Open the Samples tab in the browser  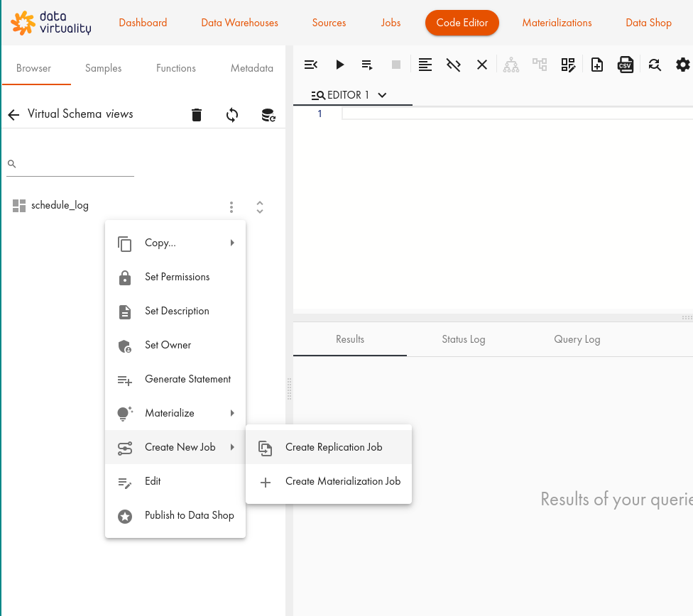click(103, 68)
